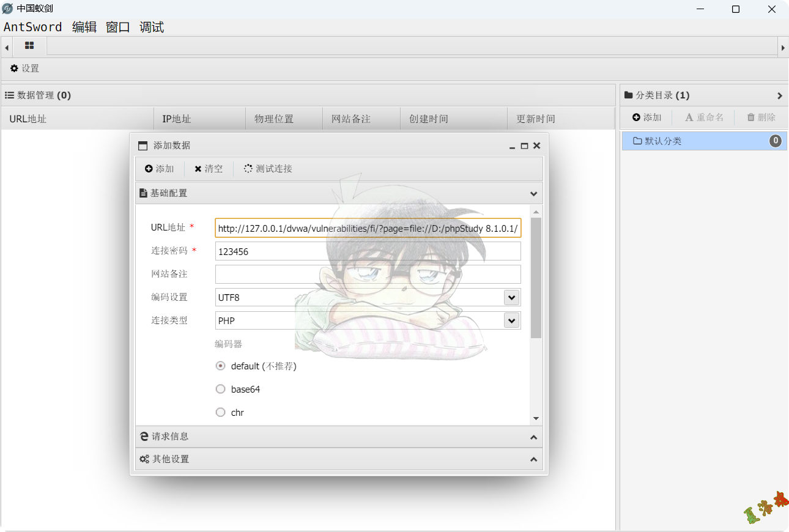
Task: Click 删除 in the category toolbar
Action: pyautogui.click(x=761, y=117)
